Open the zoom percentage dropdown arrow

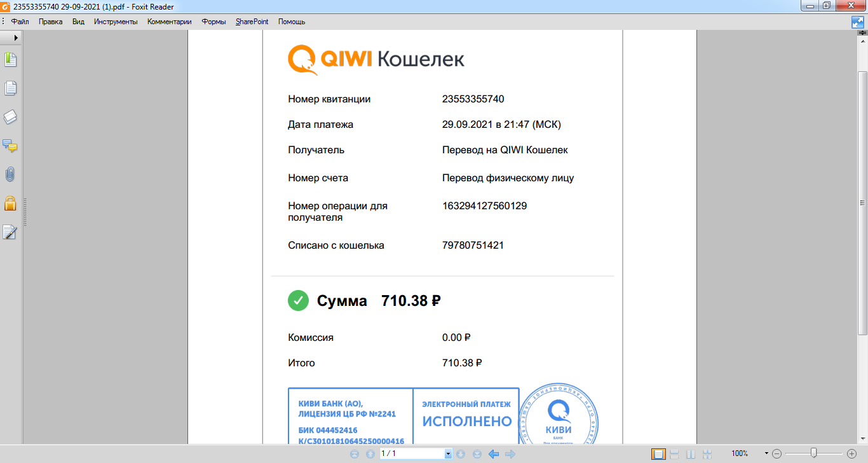click(767, 454)
